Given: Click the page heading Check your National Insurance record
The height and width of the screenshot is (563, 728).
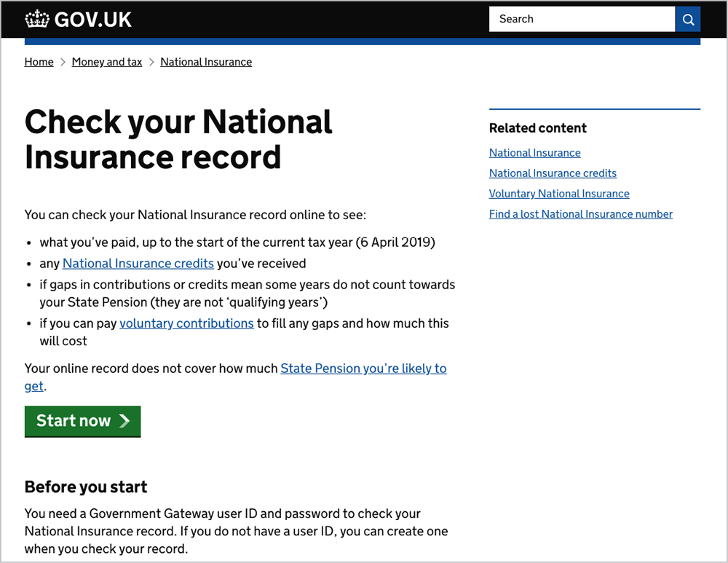Looking at the screenshot, I should 178,139.
